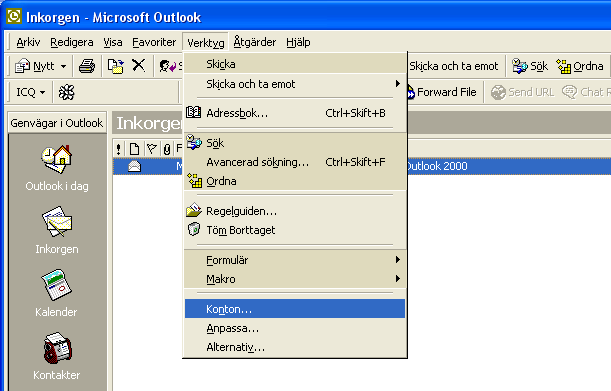This screenshot has height=391, width=611.
Task: Open the ICQ dropdown menu
Action: 30,92
